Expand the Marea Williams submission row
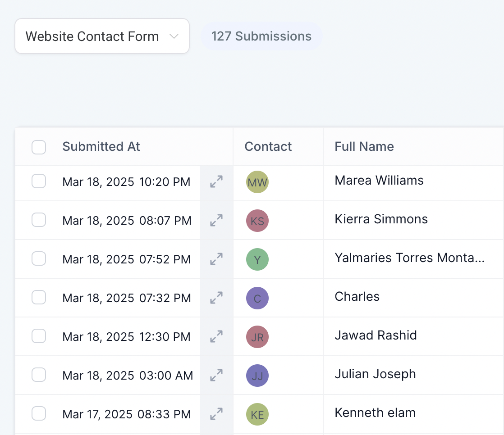 (216, 182)
